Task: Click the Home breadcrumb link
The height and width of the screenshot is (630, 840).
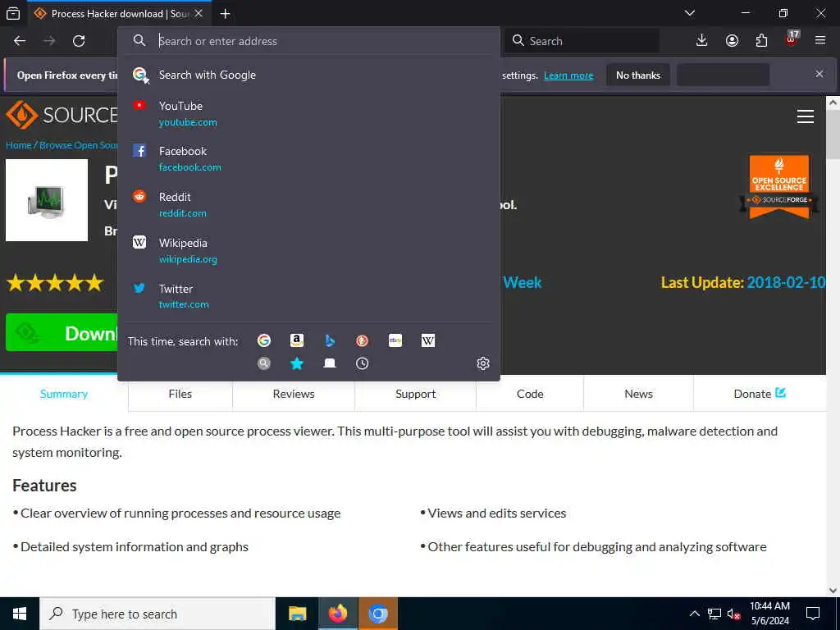Action: tap(18, 145)
